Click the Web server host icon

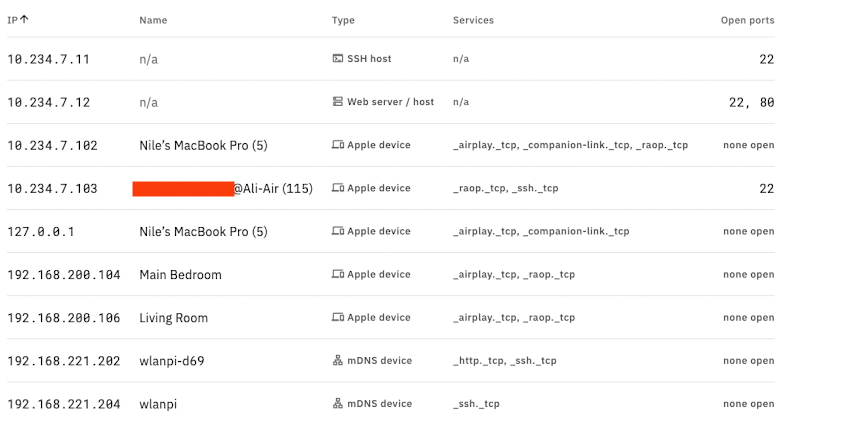[337, 102]
